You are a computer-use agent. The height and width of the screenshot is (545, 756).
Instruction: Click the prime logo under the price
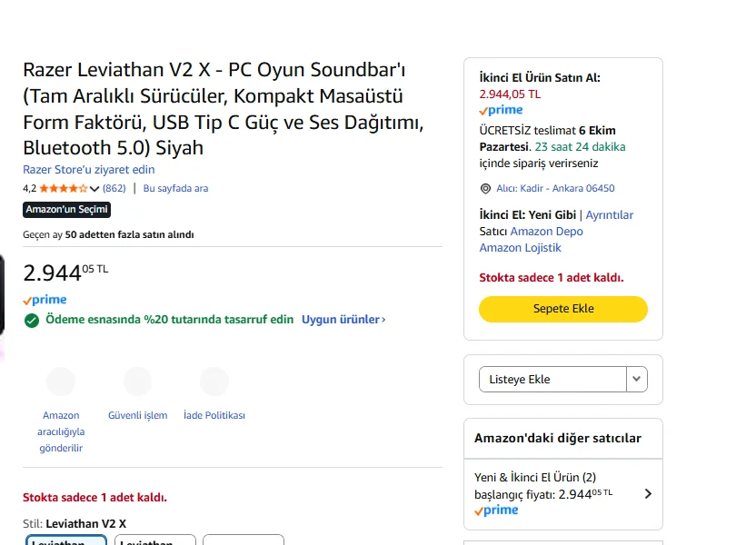tap(45, 300)
